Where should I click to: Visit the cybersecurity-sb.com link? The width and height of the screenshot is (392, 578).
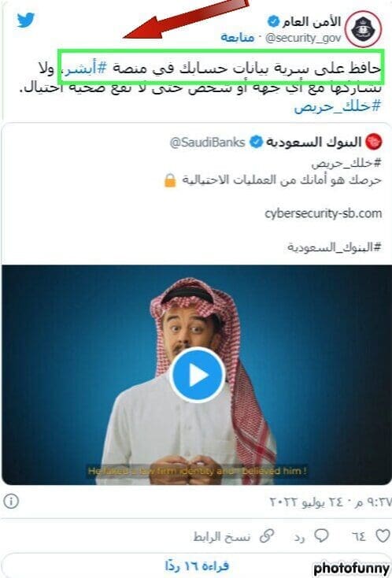[x=323, y=213]
